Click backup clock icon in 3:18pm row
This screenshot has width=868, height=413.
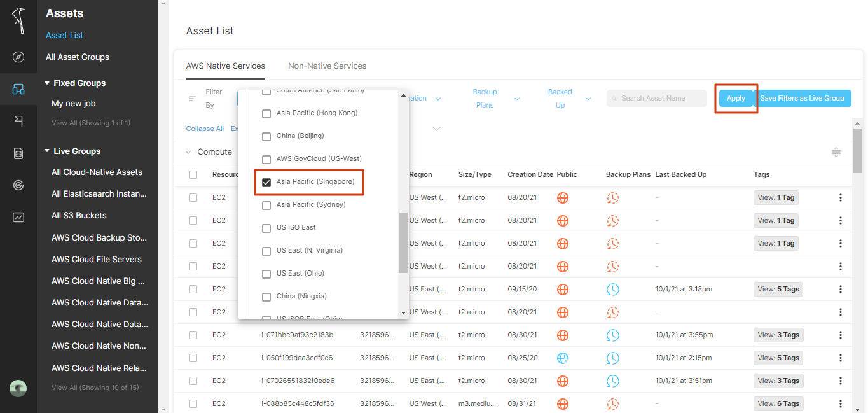click(x=612, y=289)
